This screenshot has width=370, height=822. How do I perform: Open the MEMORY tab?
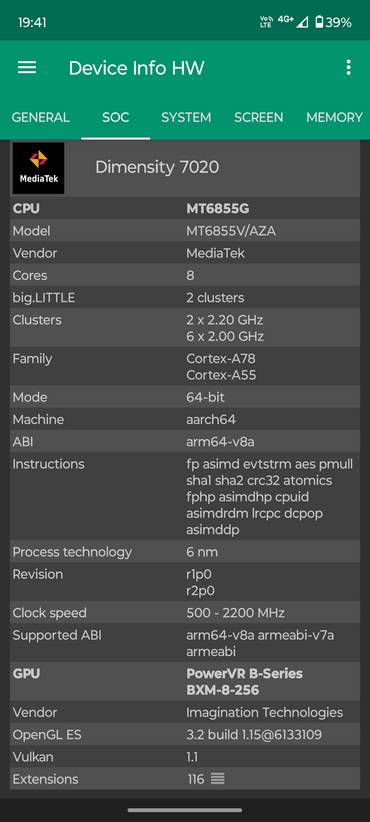[334, 117]
